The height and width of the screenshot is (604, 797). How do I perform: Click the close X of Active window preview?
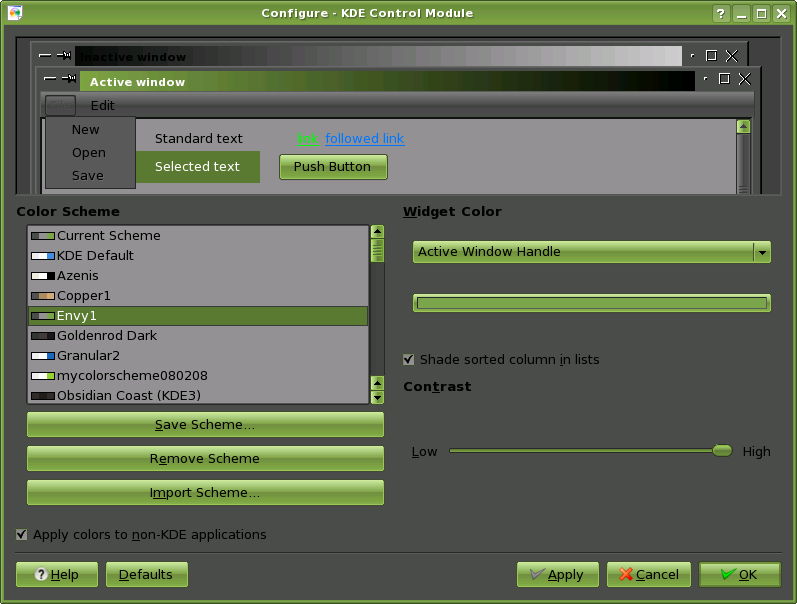click(x=744, y=79)
